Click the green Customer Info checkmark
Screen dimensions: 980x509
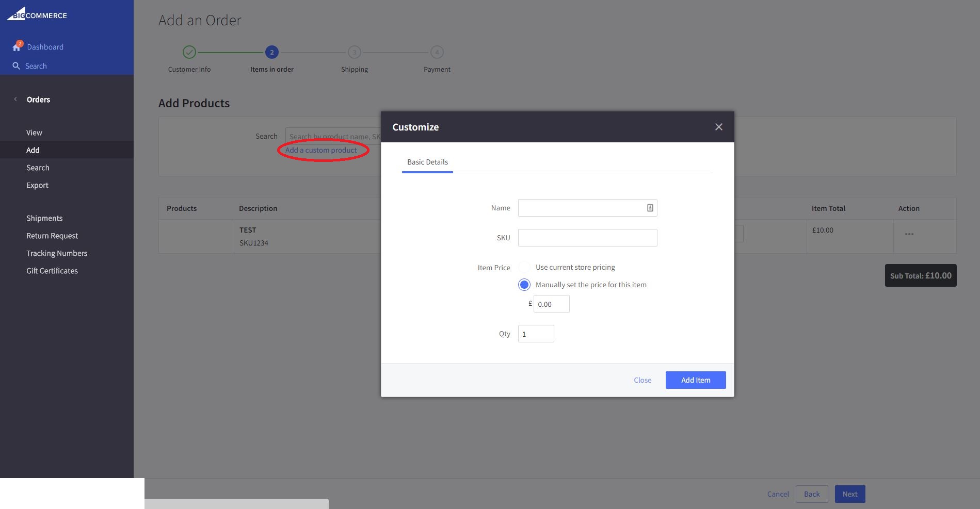click(x=189, y=52)
